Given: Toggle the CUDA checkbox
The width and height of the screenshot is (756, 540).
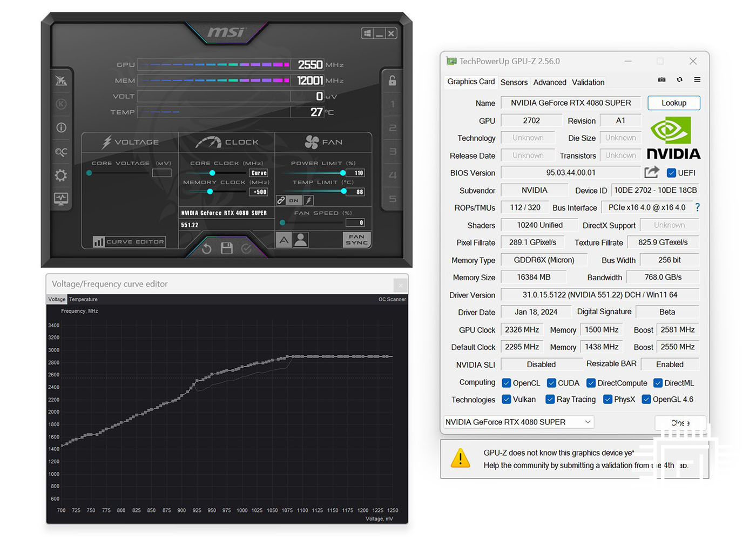Looking at the screenshot, I should click(551, 383).
